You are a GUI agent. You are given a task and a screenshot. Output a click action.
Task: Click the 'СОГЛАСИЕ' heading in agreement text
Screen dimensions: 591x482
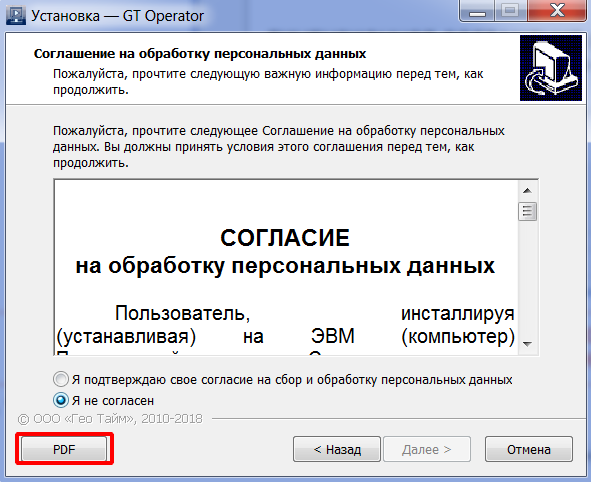[x=285, y=238]
